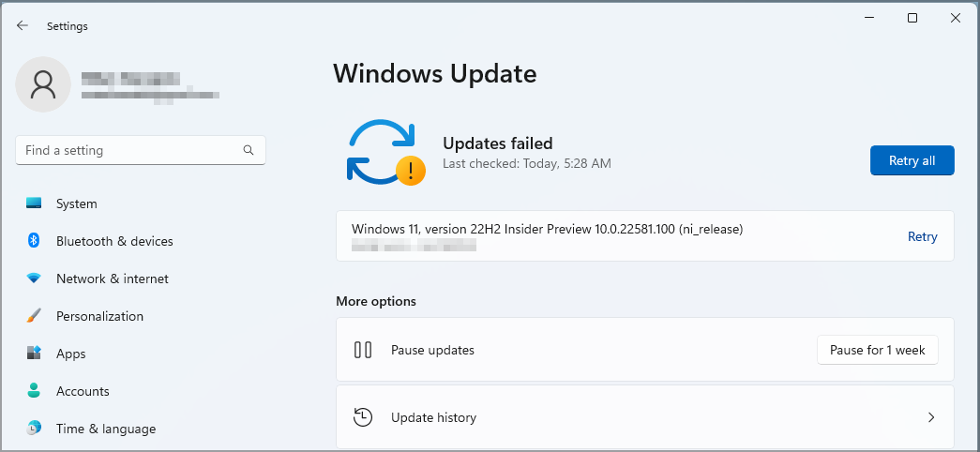Image resolution: width=980 pixels, height=452 pixels.
Task: Click the Apps icon in sidebar
Action: pos(34,354)
